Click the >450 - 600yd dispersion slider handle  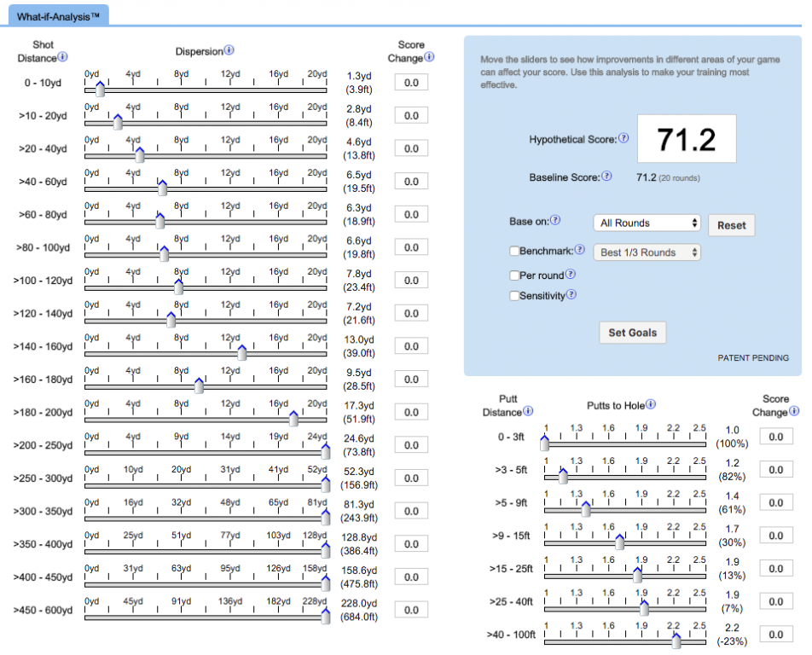point(326,617)
